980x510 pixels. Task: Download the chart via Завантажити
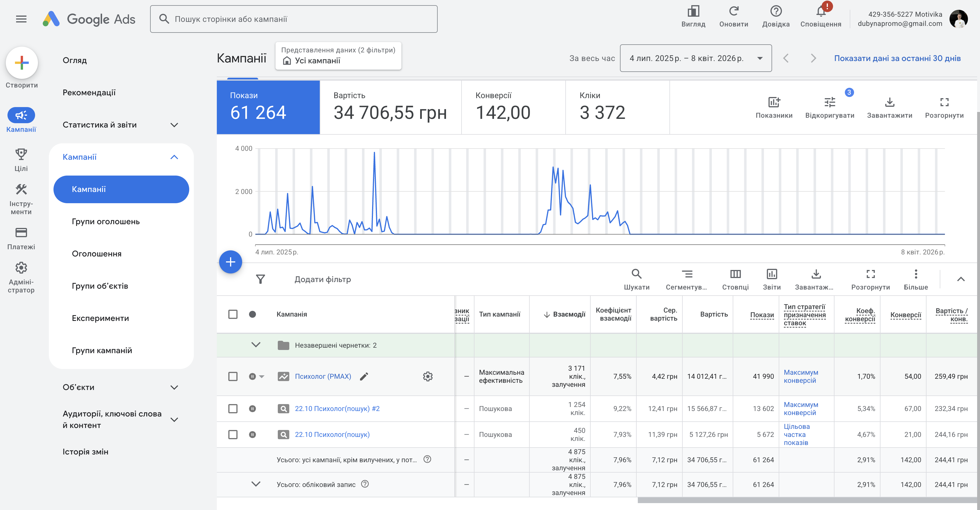tap(889, 107)
